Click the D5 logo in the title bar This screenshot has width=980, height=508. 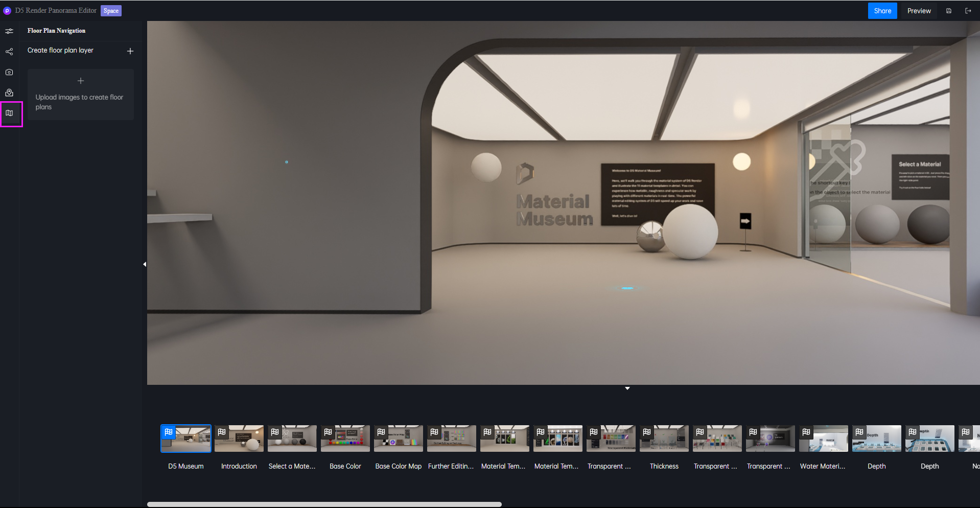pos(7,11)
